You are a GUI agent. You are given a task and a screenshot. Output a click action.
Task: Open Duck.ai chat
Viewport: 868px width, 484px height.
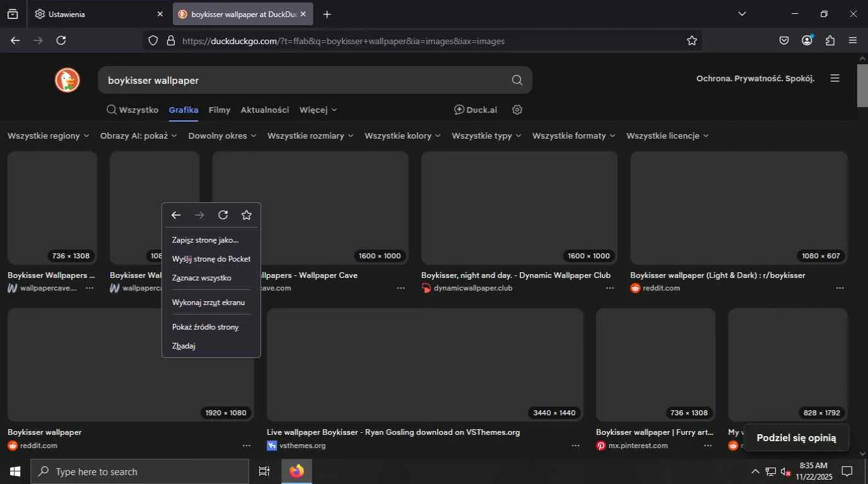coord(476,110)
